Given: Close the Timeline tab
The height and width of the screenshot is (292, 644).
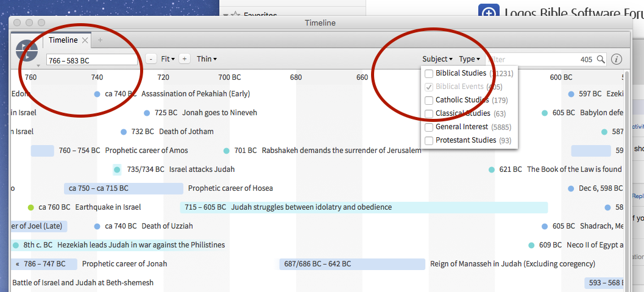Looking at the screenshot, I should [85, 40].
